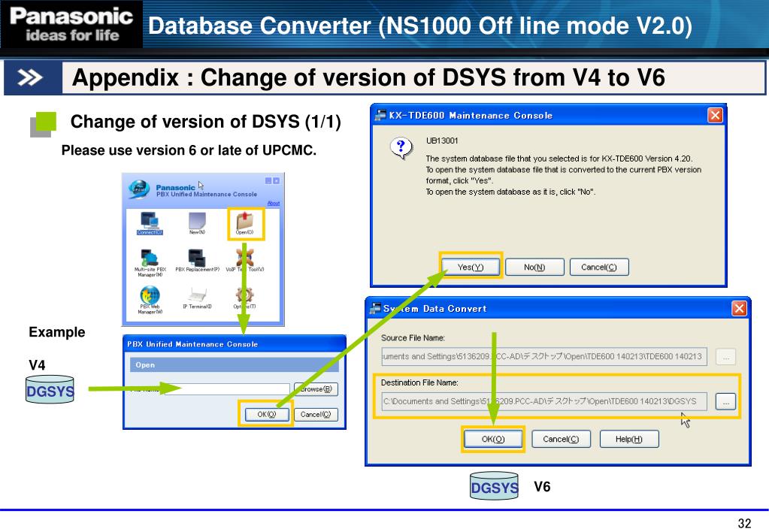This screenshot has height=532, width=769.
Task: Click the question mark icon in dialog
Action: click(x=401, y=148)
